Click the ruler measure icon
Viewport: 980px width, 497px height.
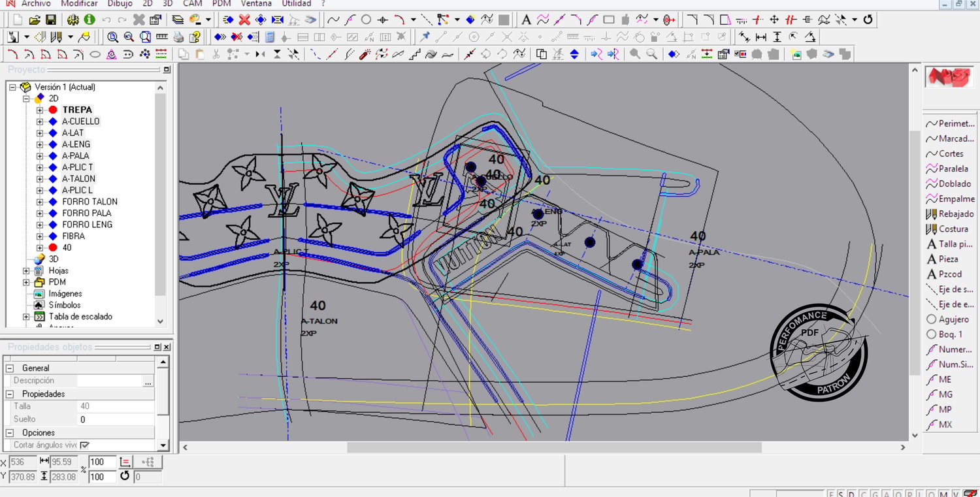(161, 37)
